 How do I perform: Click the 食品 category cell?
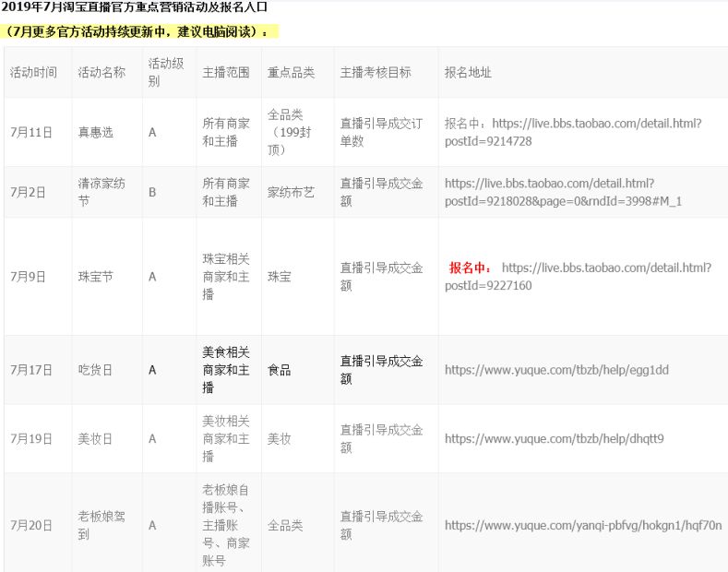click(280, 370)
